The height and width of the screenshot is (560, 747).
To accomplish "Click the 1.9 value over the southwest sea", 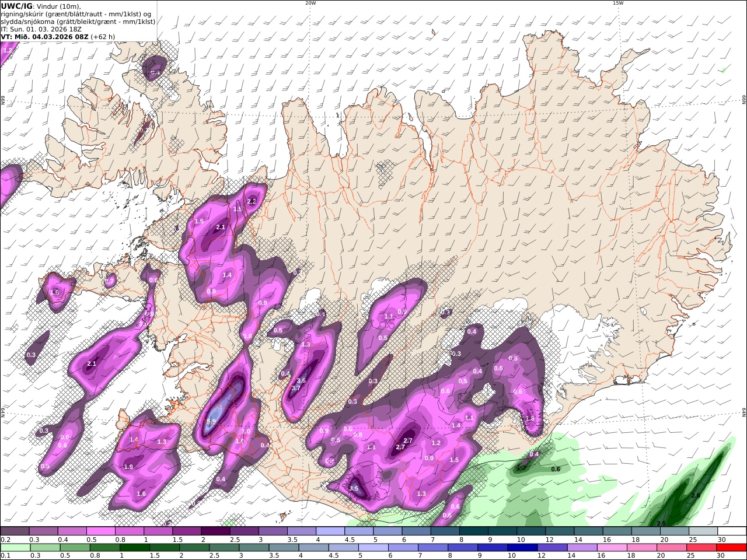I will click(128, 467).
